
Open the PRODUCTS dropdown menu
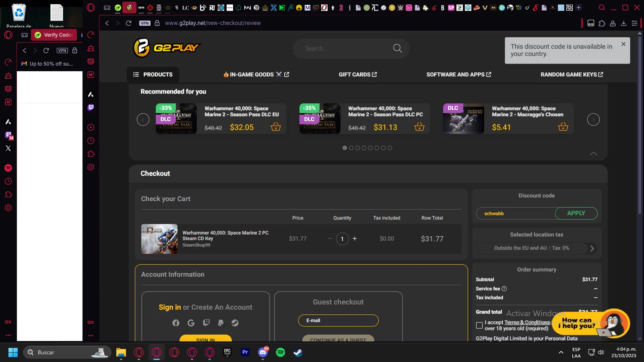pyautogui.click(x=153, y=75)
